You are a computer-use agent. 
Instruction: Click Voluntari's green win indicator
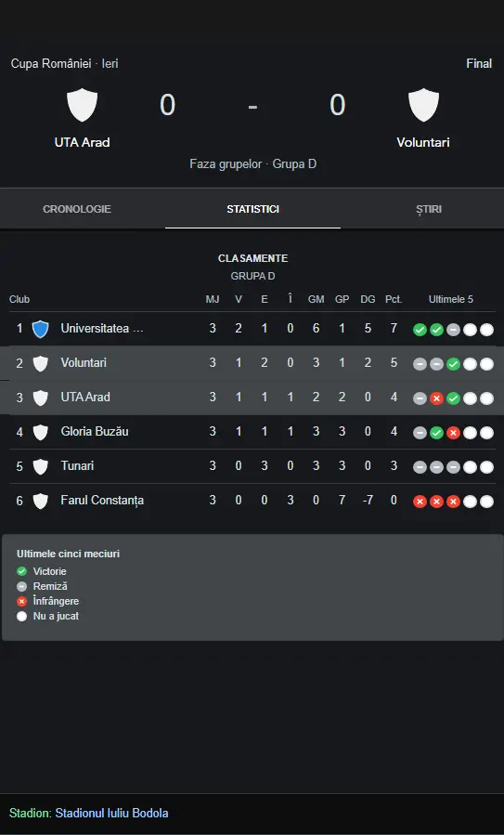pyautogui.click(x=453, y=364)
